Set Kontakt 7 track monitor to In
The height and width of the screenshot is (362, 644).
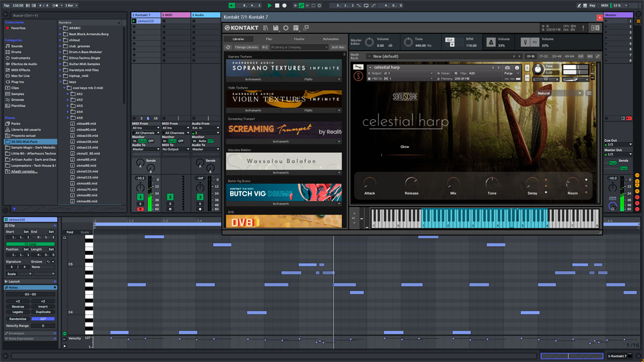tap(135, 141)
